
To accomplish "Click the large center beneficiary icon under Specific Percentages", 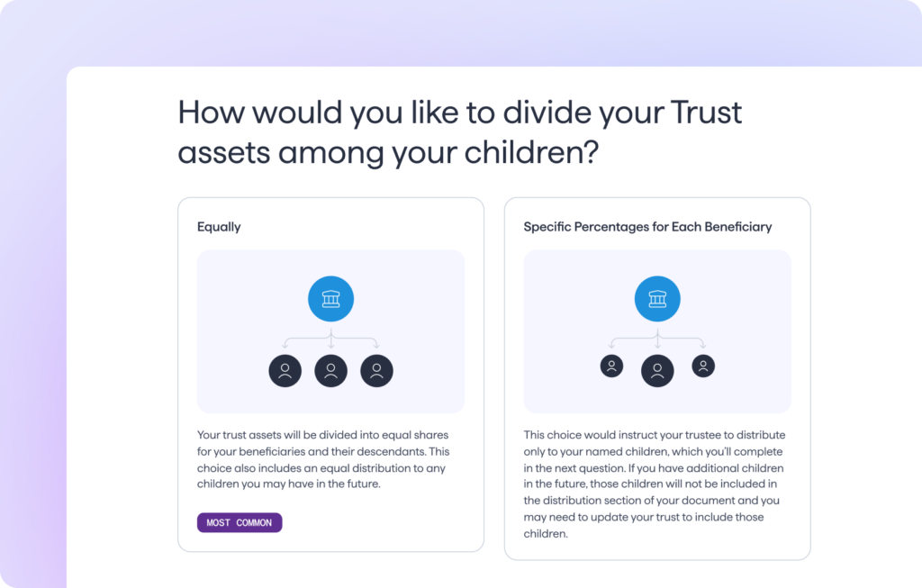I will click(x=657, y=370).
